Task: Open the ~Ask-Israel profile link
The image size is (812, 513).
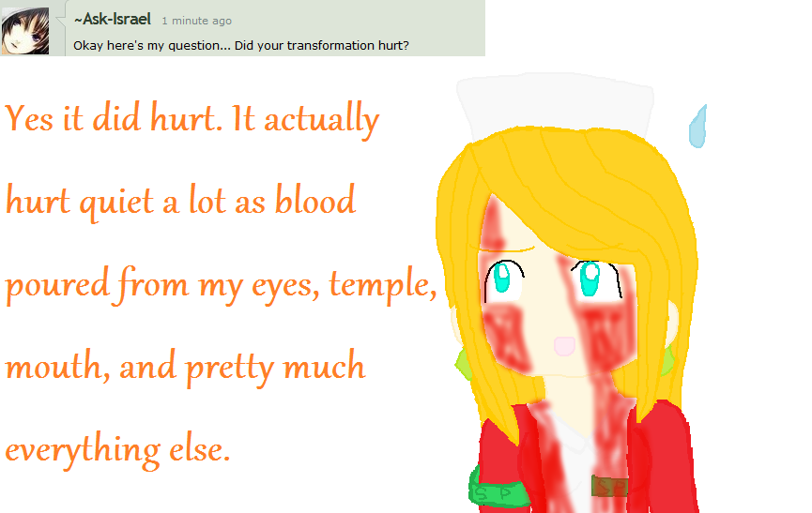Action: click(113, 20)
